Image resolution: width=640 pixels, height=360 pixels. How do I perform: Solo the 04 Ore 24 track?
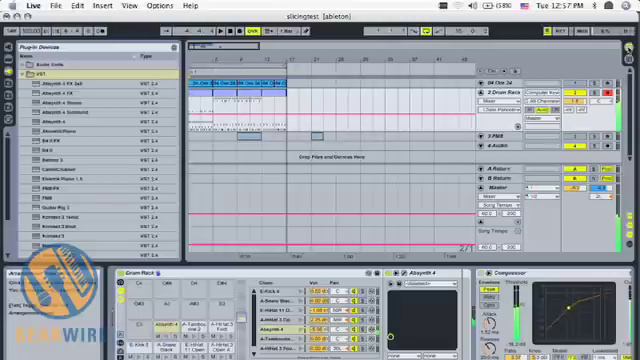pyautogui.click(x=594, y=83)
